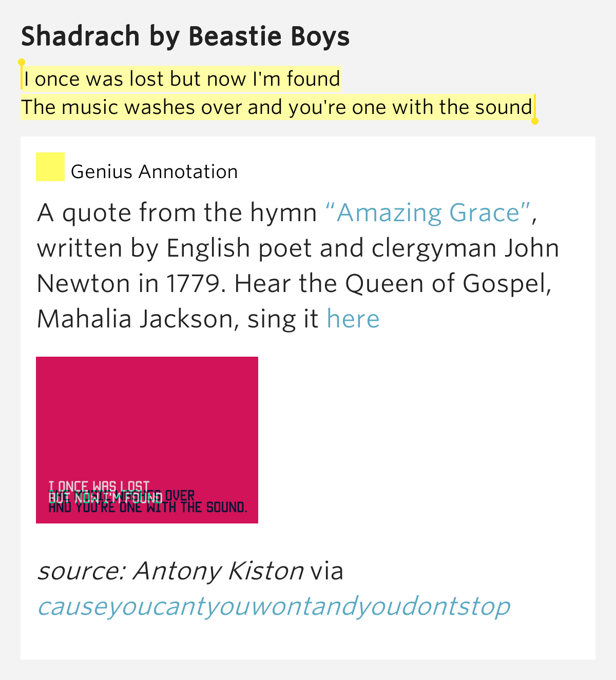
Task: Open the "Amazing Grace" hymn link
Action: click(x=429, y=212)
